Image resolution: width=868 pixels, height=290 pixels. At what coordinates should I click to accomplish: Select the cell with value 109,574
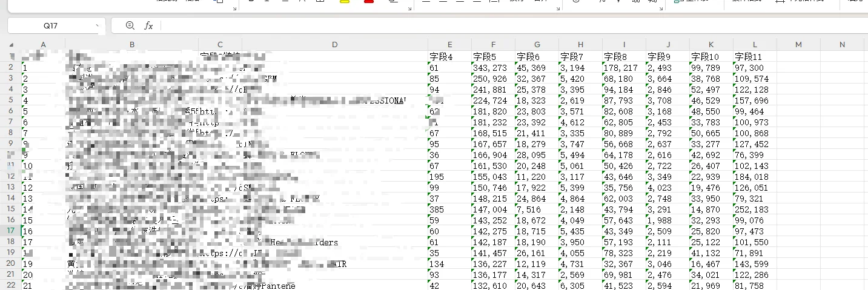coord(755,79)
